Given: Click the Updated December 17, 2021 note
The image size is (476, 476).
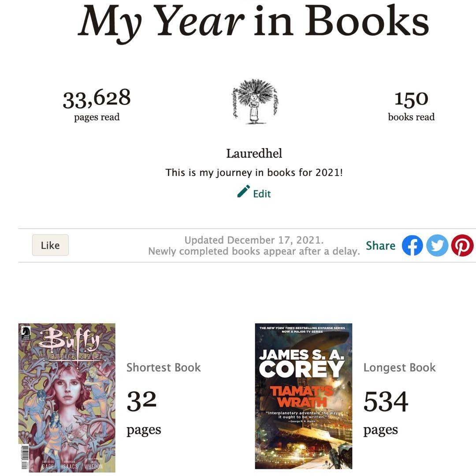Looking at the screenshot, I should pos(254,240).
